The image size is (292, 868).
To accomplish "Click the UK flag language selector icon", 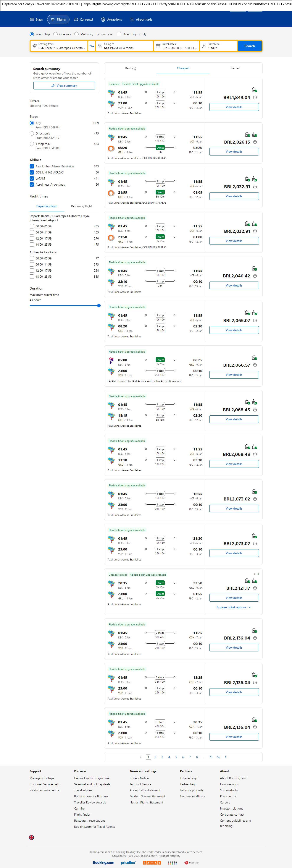I will click(x=31, y=837).
